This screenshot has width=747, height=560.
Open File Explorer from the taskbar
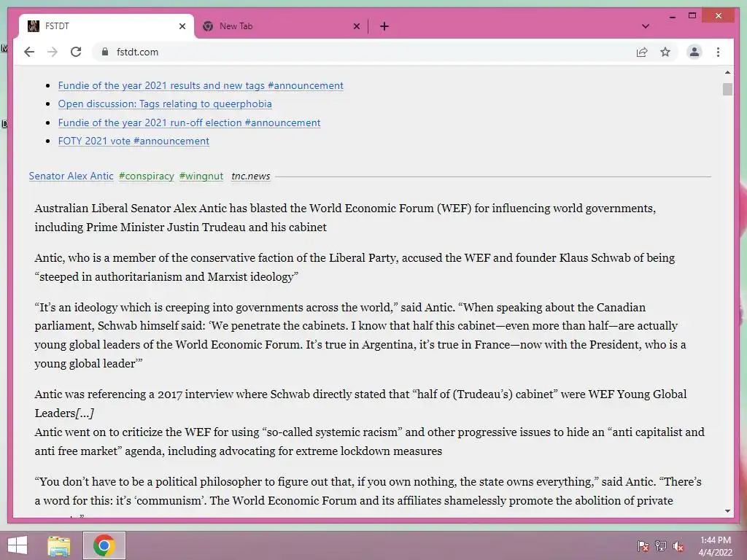tap(59, 545)
